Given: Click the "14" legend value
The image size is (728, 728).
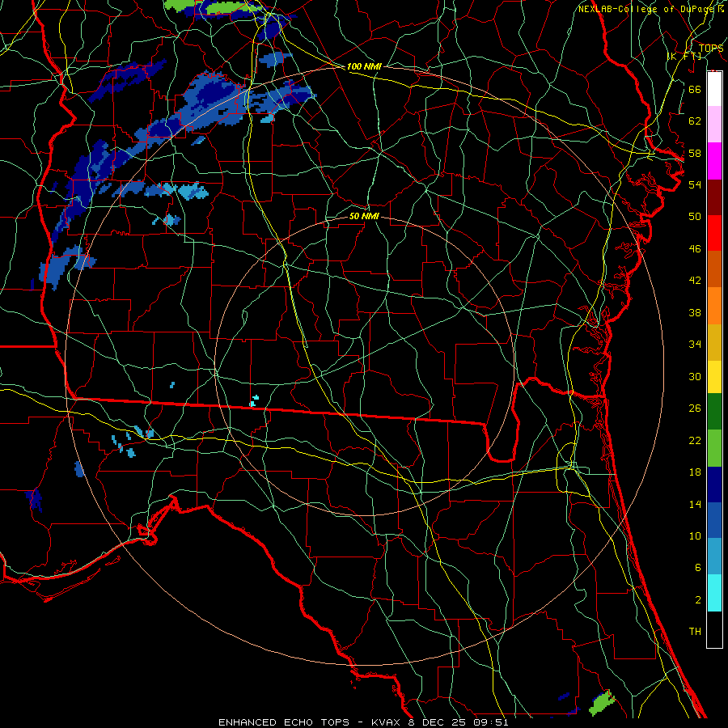Looking at the screenshot, I should coord(695,504).
